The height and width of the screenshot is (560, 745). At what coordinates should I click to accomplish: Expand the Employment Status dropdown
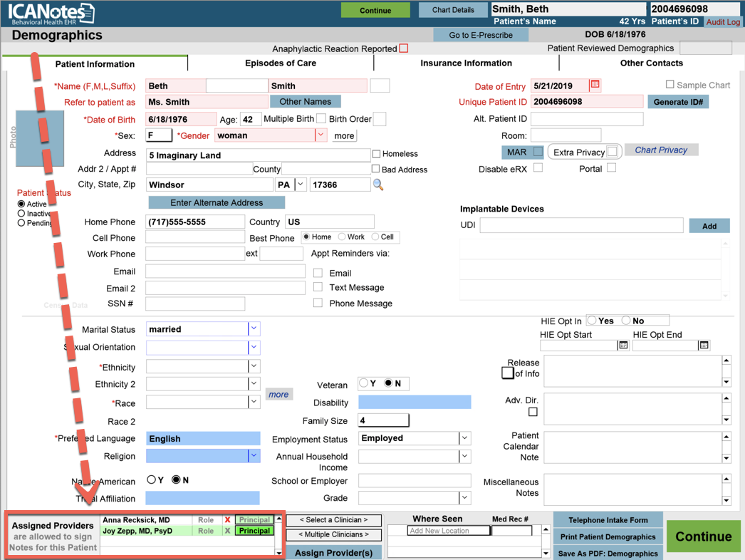coord(464,438)
